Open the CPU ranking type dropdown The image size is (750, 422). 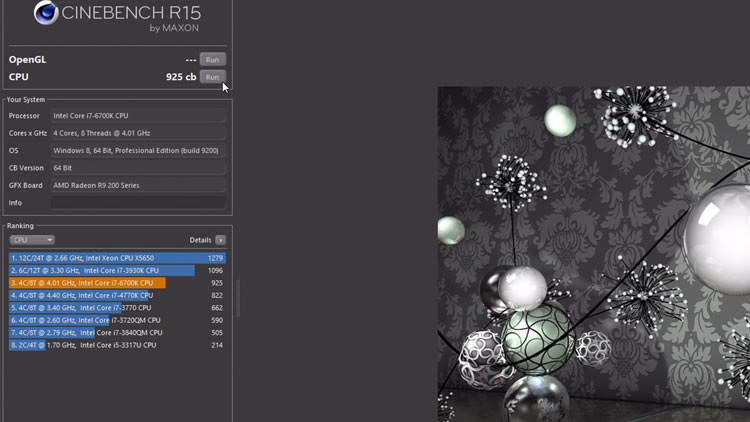(x=32, y=240)
